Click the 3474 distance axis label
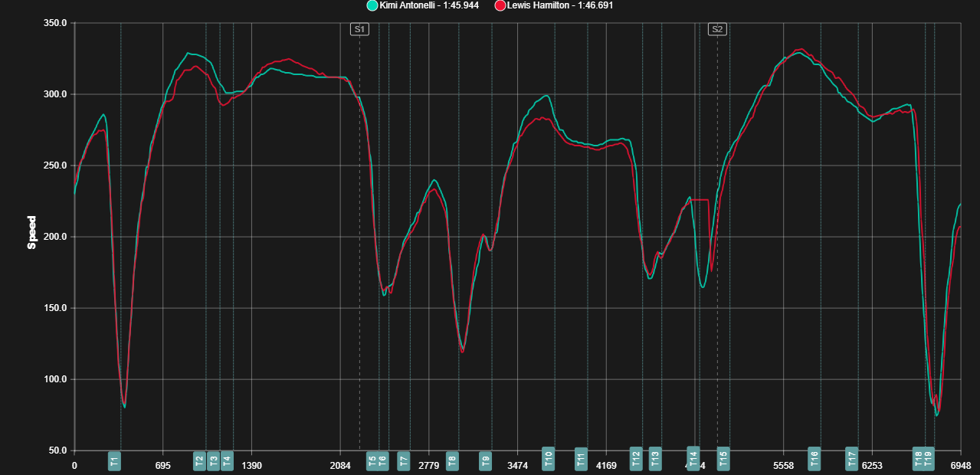 tap(517, 465)
